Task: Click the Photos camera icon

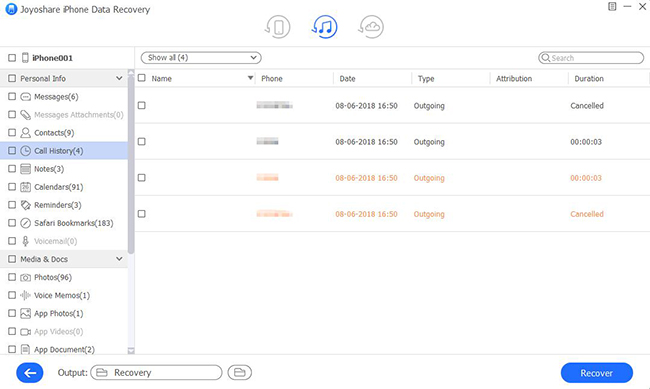Action: (x=26, y=277)
